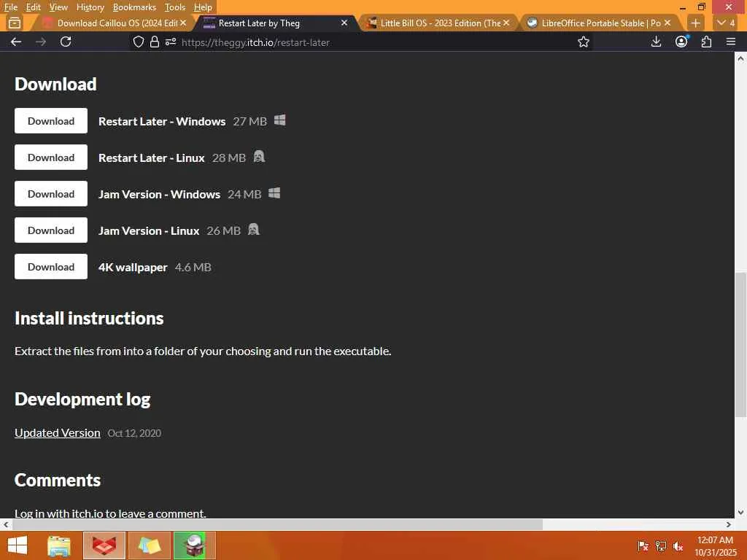Open the Tools menu
Image resolution: width=747 pixels, height=560 pixels.
coord(174,7)
